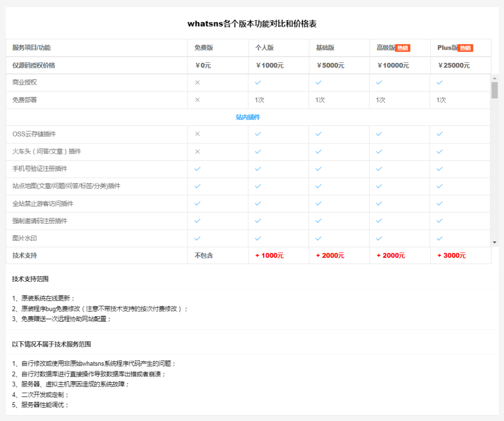Screen dimensions: 504x421
Task: Click the checkmark for 手机号验证注册插件 under 免费版
Action: click(197, 169)
